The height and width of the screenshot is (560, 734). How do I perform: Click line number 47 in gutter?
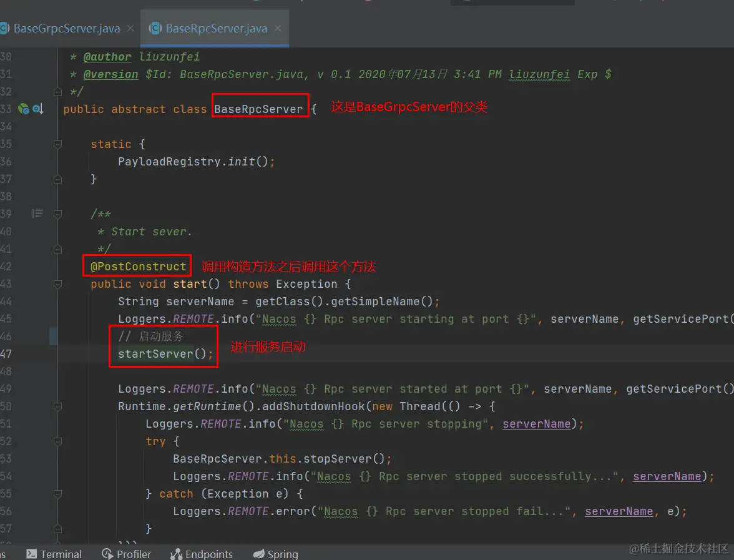click(6, 354)
